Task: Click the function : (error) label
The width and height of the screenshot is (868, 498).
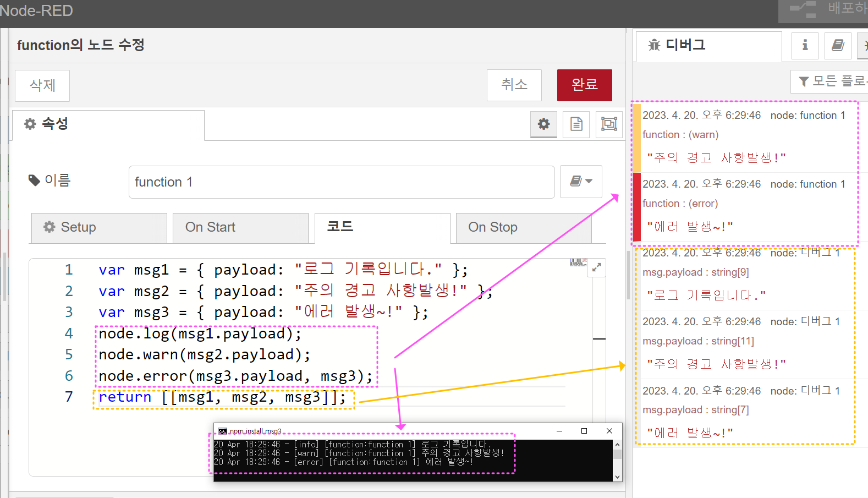Action: [680, 204]
